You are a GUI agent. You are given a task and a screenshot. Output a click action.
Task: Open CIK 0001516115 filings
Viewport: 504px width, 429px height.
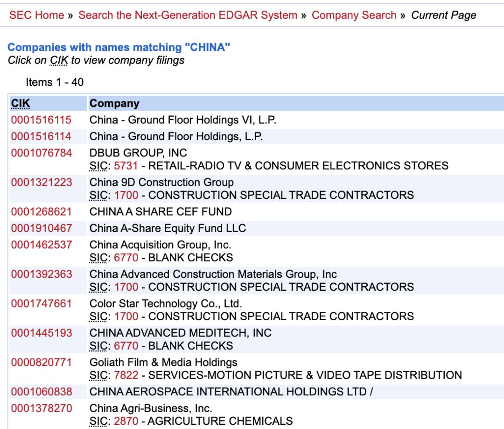pyautogui.click(x=41, y=120)
